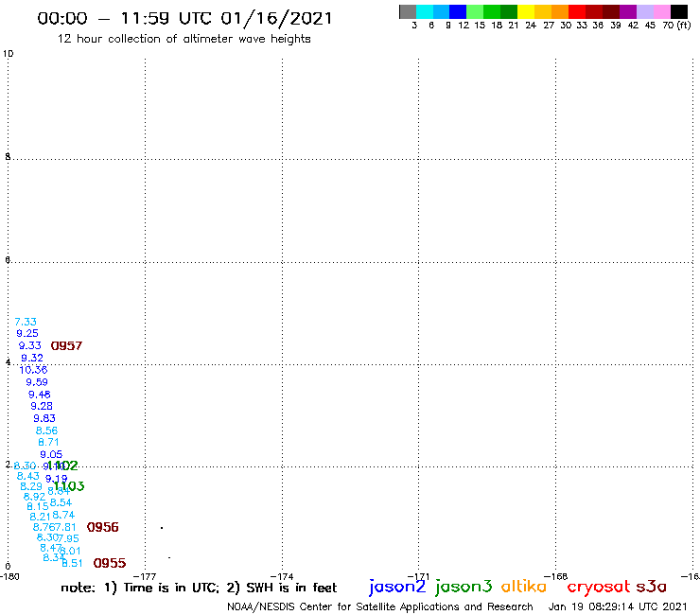The height and width of the screenshot is (615, 700).
Task: Click the wave height value 9.83
Action: pyautogui.click(x=44, y=418)
